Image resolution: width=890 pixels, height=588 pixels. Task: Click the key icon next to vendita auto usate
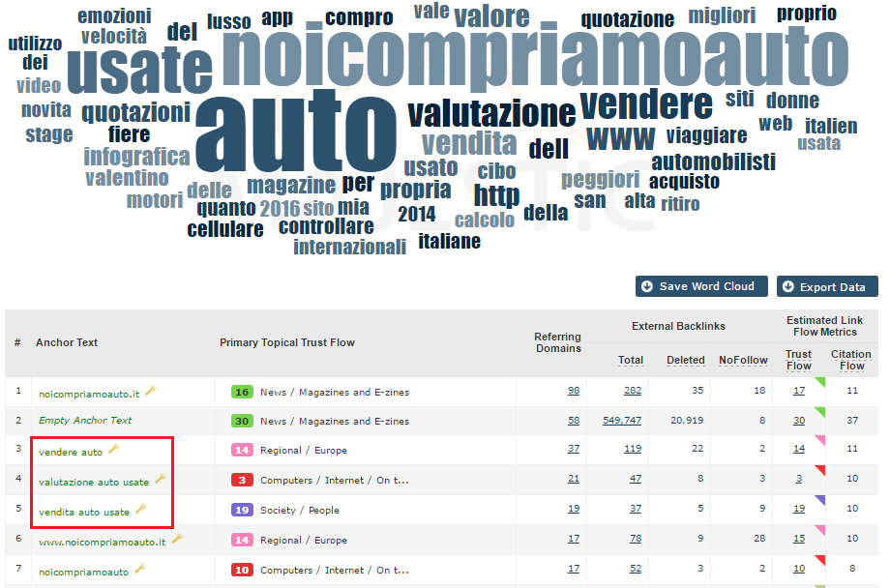(141, 509)
